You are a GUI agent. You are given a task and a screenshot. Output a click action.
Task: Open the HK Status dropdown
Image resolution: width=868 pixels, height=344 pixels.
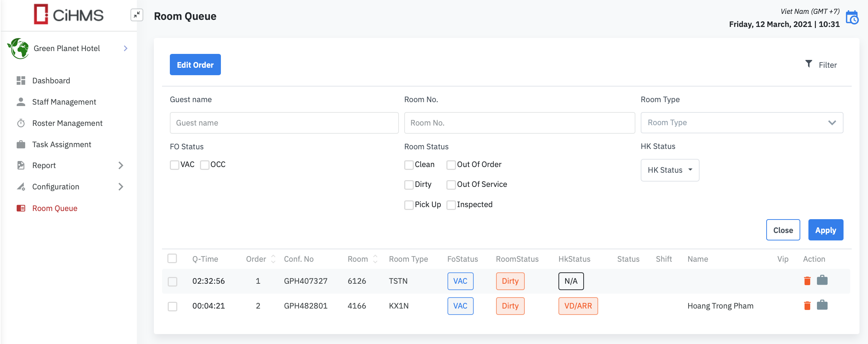point(669,170)
